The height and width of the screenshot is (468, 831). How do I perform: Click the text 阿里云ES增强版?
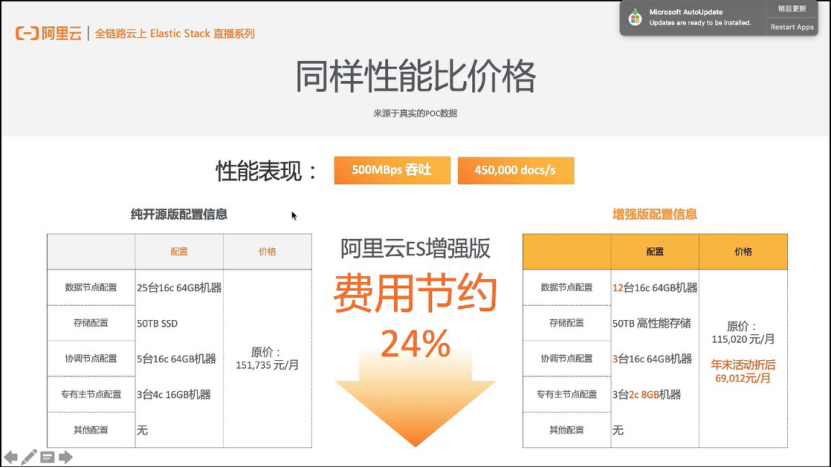(x=416, y=249)
